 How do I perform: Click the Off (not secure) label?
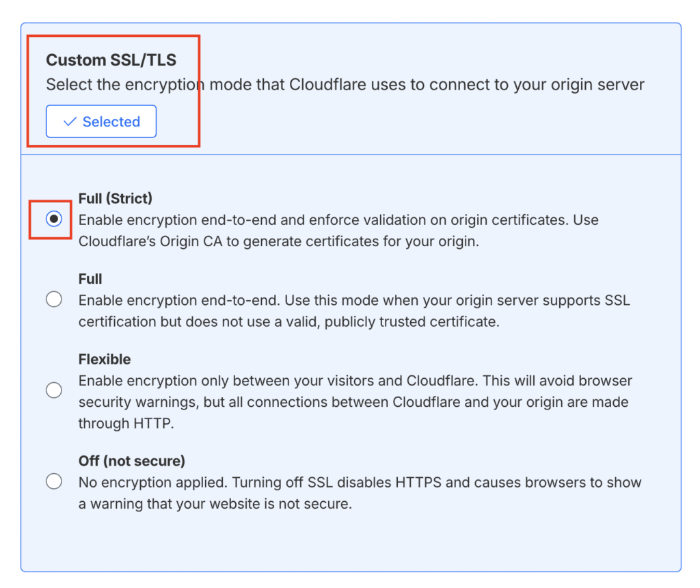point(122,460)
